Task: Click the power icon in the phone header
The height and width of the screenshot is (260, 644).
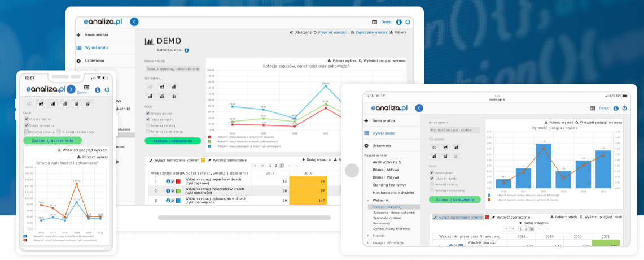Action: (107, 89)
